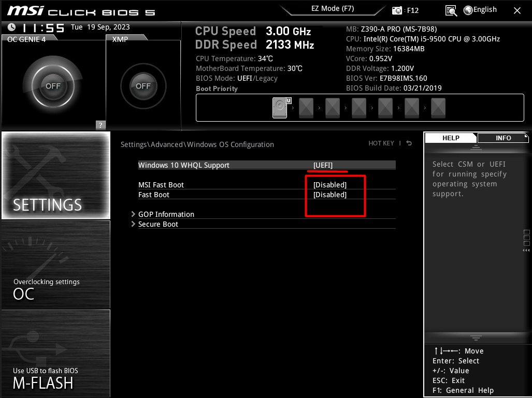Expand the GOP Information entry
532x398 pixels.
click(166, 214)
